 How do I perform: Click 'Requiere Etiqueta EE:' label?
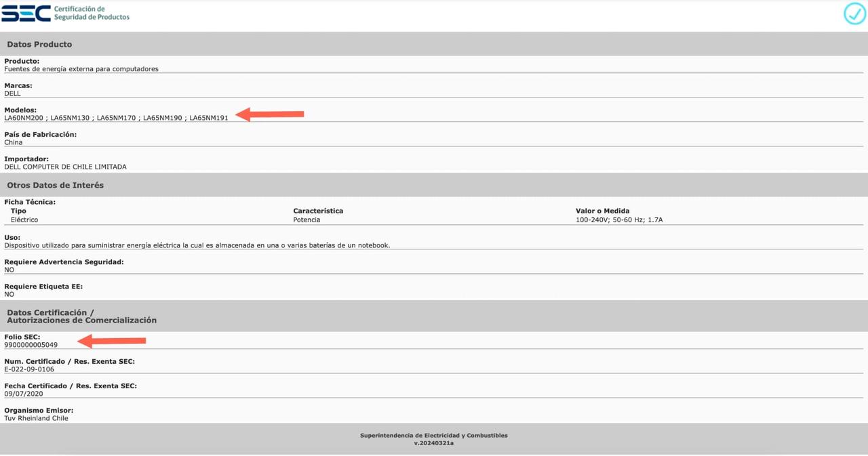tap(43, 286)
